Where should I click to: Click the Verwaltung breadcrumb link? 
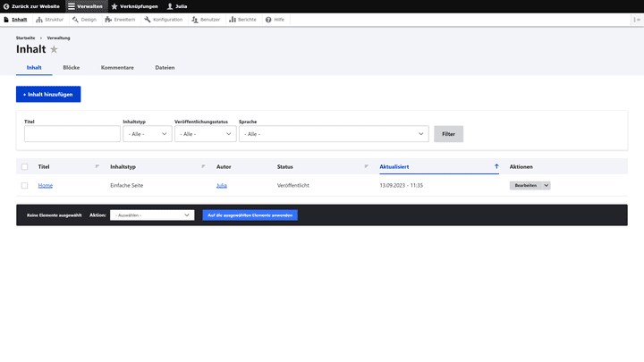click(x=58, y=38)
